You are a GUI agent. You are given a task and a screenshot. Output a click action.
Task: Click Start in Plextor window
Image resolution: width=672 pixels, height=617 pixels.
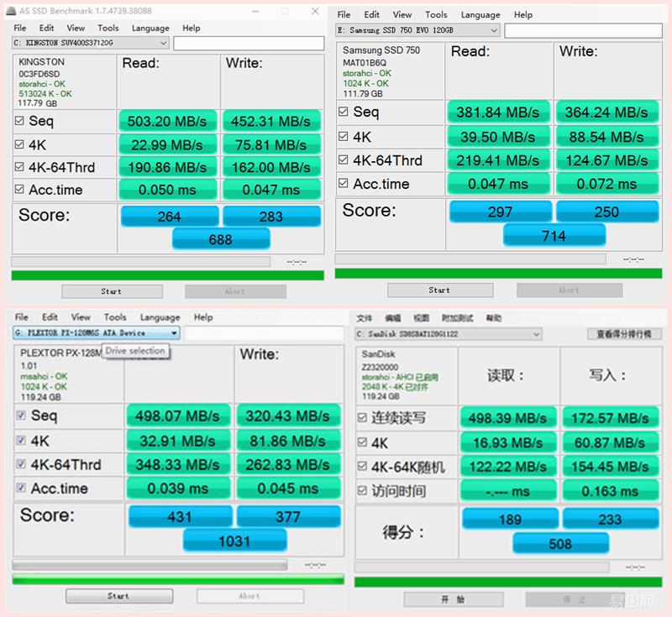pyautogui.click(x=119, y=595)
